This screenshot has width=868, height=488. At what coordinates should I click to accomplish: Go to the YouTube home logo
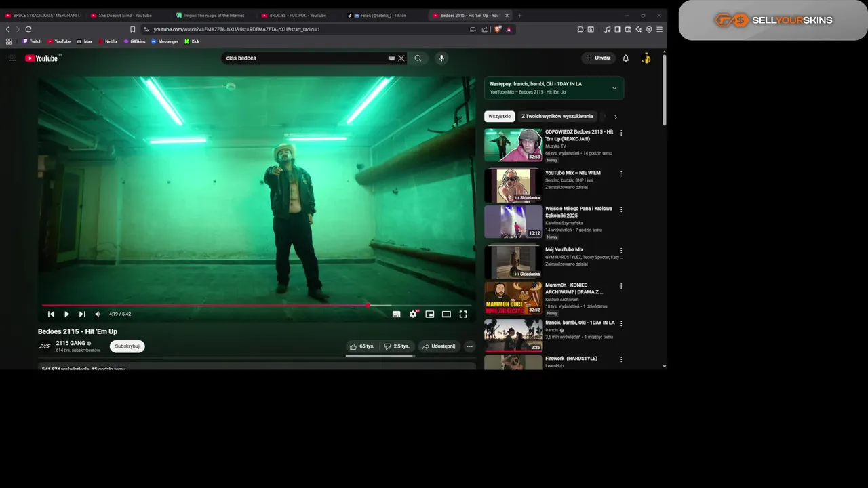[43, 58]
